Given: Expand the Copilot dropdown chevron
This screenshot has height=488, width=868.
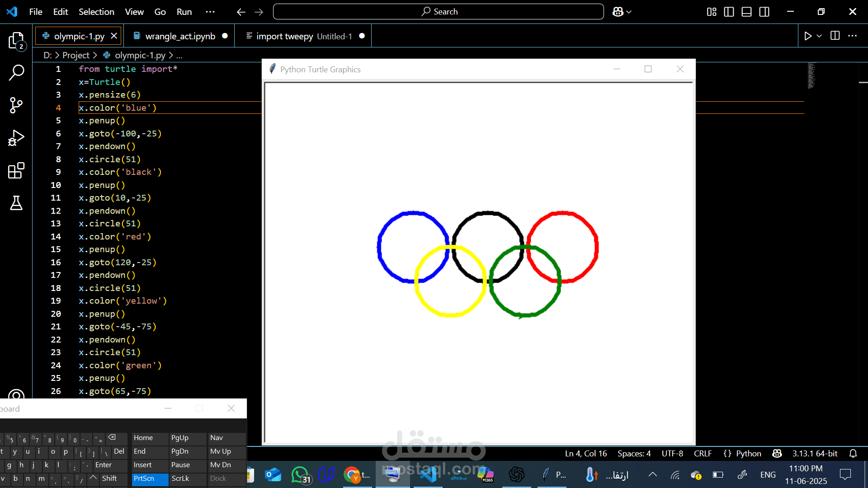Looking at the screenshot, I should (629, 12).
